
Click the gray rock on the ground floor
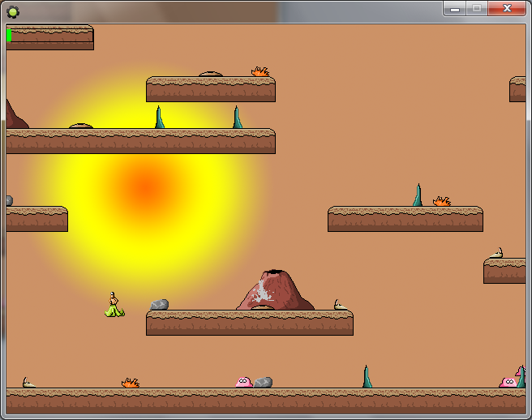tap(263, 382)
